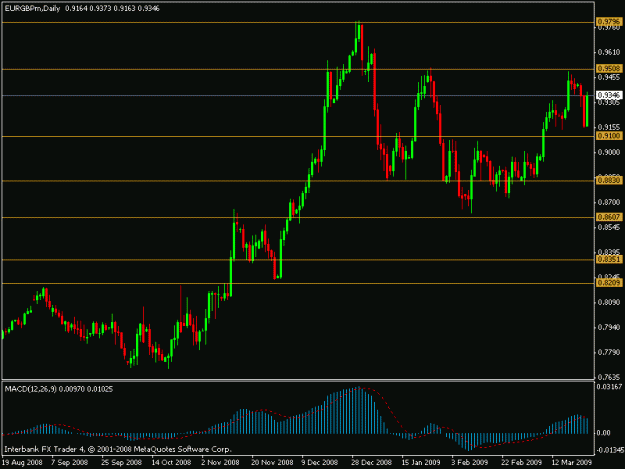
Task: Select the 0.8607 horizontal line price tag
Action: [609, 217]
